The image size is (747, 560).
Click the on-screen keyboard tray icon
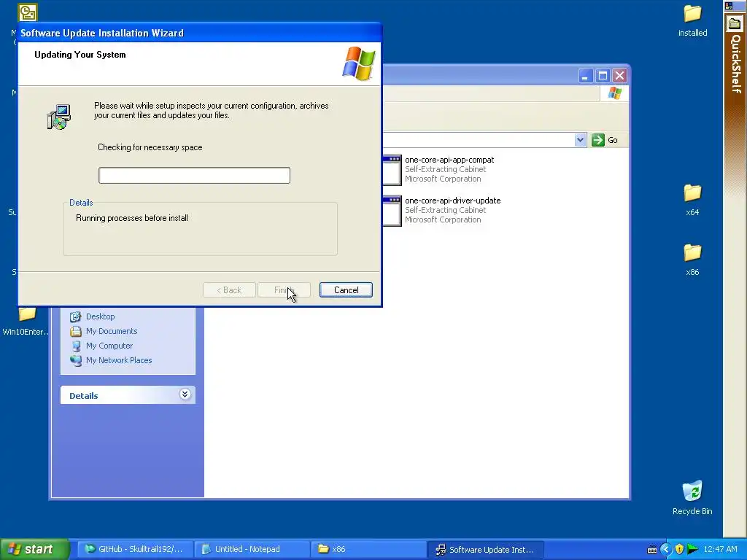pos(652,550)
